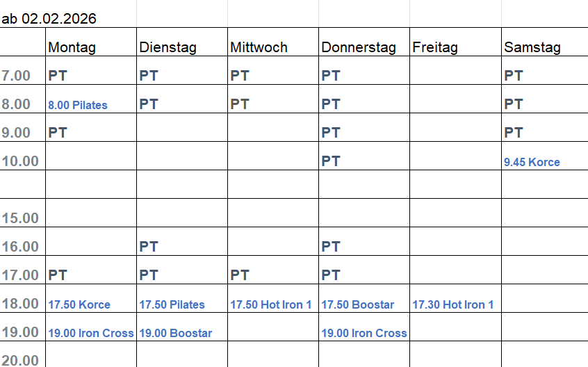Screen dimensions: 588x367
Task: Select the Samstag column header
Action: (532, 47)
